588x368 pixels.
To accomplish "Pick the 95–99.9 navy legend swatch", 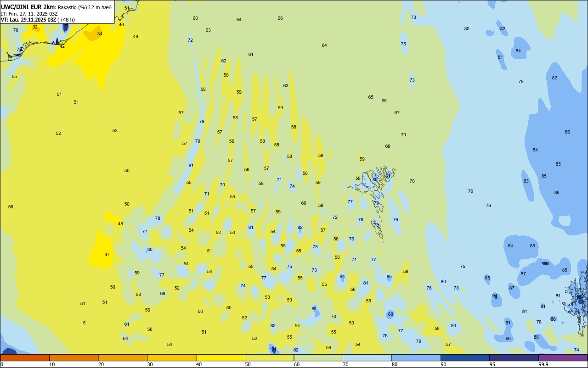I will coord(514,357).
